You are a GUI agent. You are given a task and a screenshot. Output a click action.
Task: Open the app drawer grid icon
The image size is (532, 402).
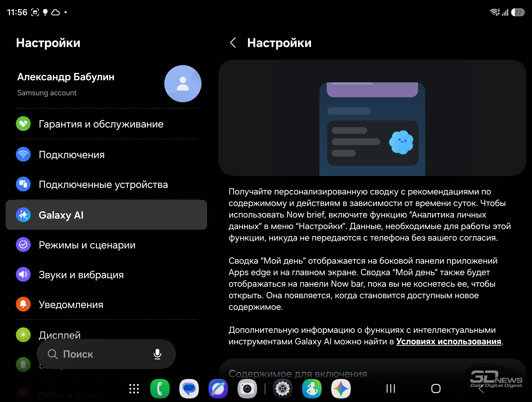click(134, 389)
